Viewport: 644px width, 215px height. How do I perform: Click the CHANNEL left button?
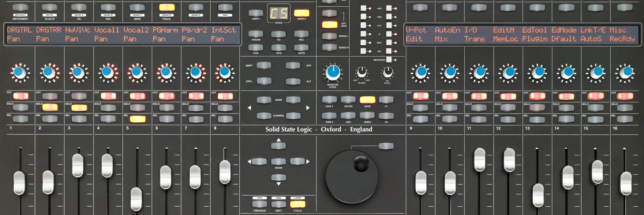[264, 116]
